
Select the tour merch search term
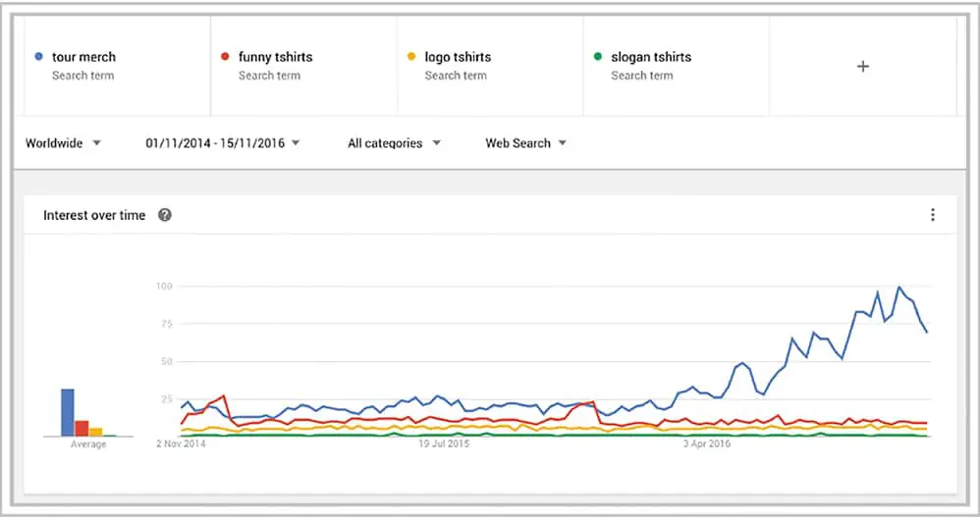[83, 57]
